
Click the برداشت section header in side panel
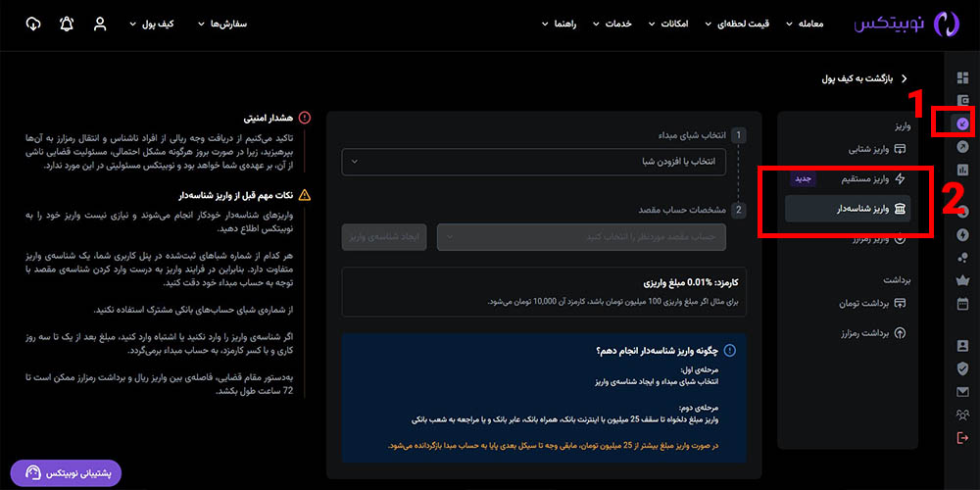897,280
